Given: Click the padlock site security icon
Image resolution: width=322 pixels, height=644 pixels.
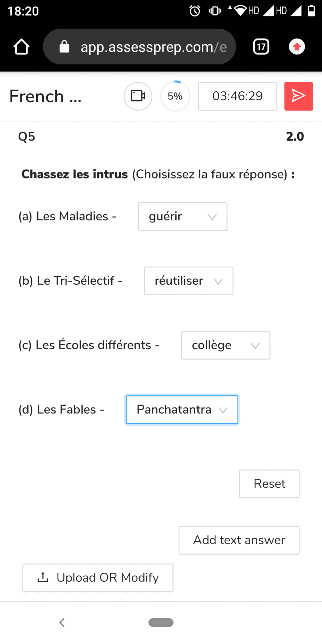Looking at the screenshot, I should pyautogui.click(x=64, y=47).
